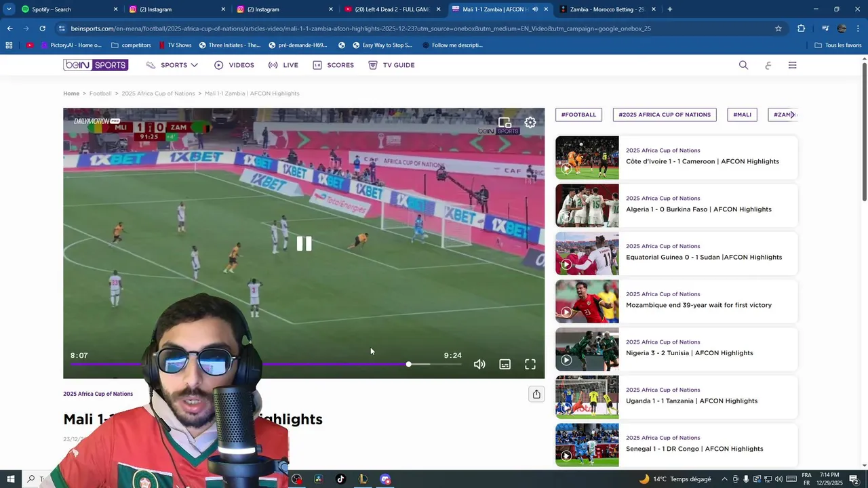Expand the SPORTS dropdown menu
This screenshot has width=868, height=488.
(x=172, y=65)
